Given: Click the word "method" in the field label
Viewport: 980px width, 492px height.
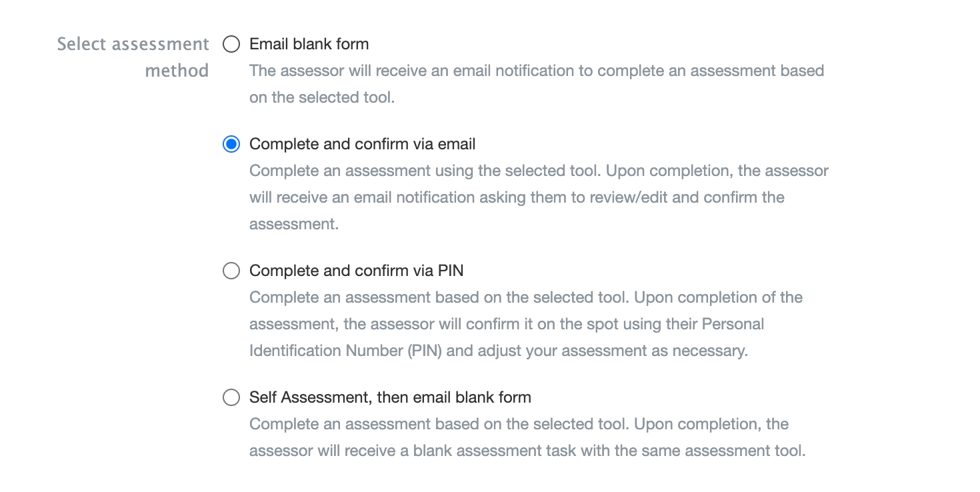Looking at the screenshot, I should (x=177, y=71).
